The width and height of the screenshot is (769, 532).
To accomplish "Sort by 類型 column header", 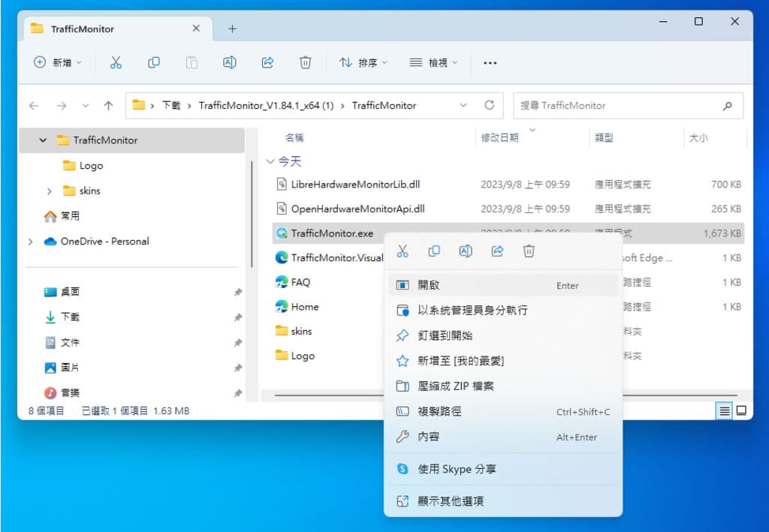I will 604,138.
